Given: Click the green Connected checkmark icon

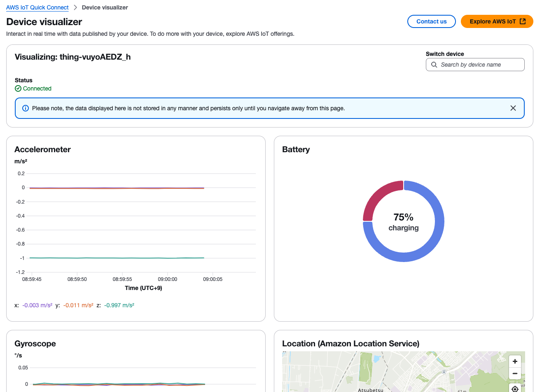Looking at the screenshot, I should (18, 88).
